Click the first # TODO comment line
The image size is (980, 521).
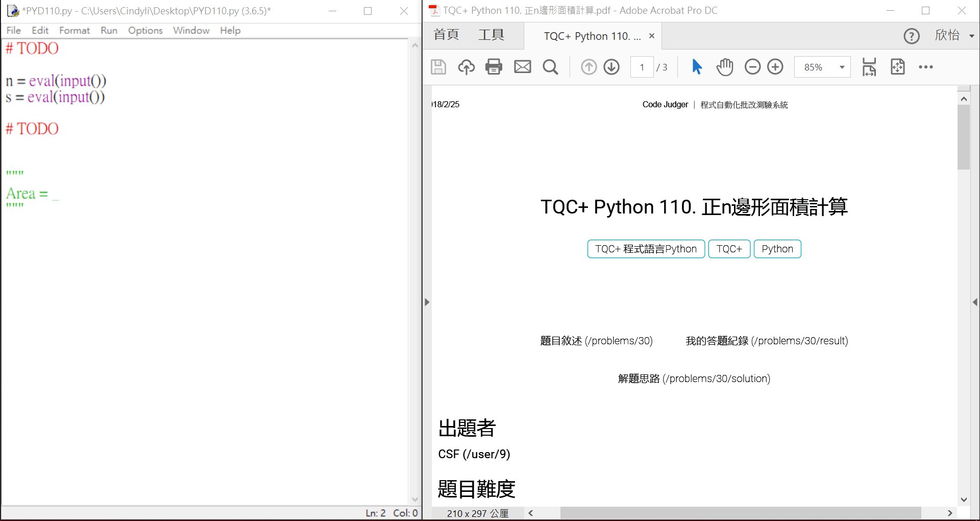[x=32, y=49]
